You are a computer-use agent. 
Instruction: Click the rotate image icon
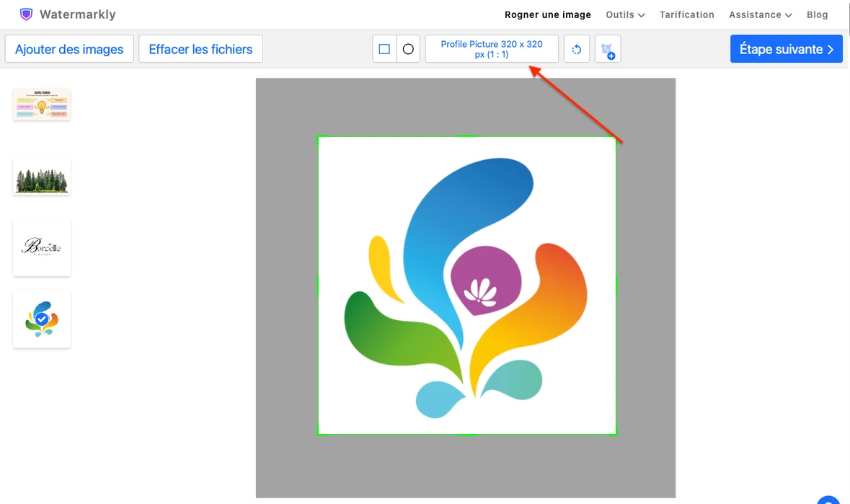[576, 49]
